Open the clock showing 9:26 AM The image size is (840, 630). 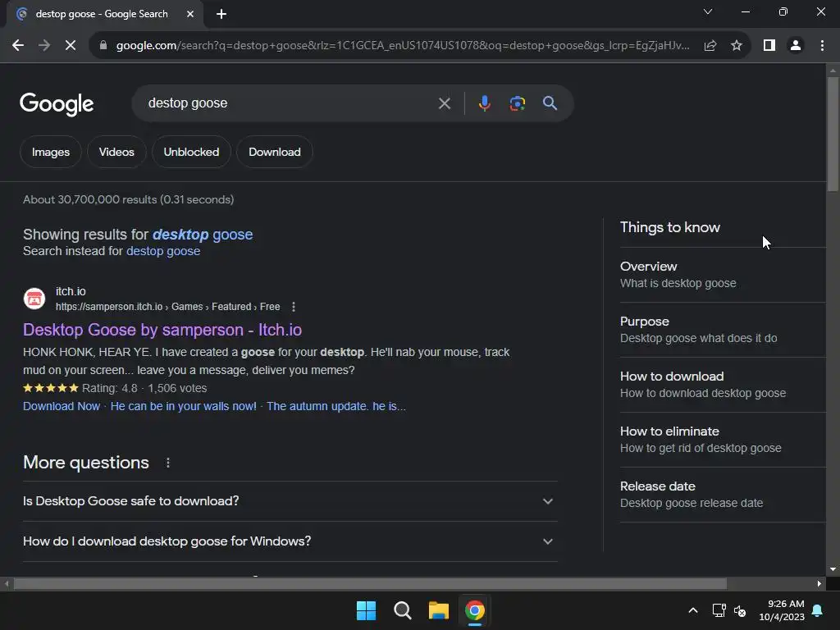(x=782, y=610)
